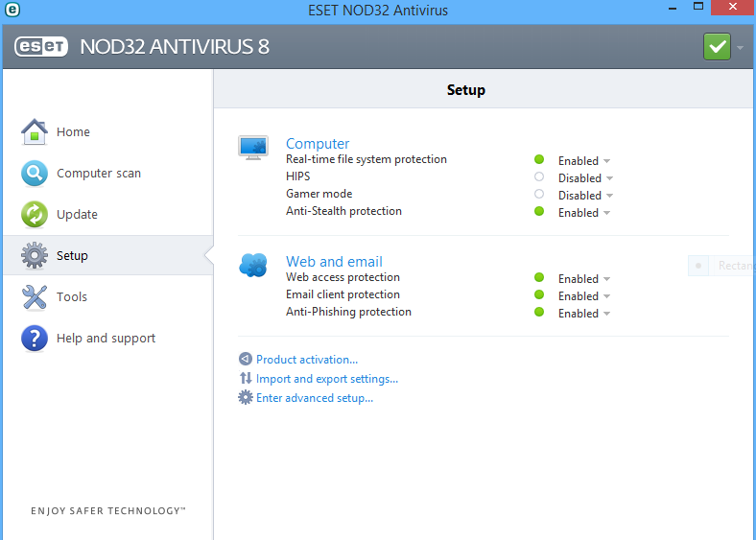Click the Computer scan magnifier icon
The image size is (756, 540).
click(x=35, y=173)
